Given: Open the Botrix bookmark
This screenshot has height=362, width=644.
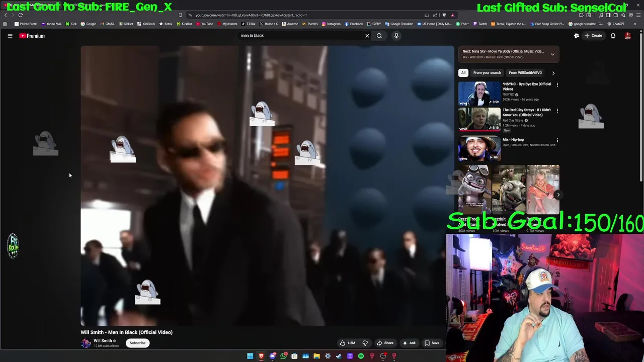Looking at the screenshot, I should pyautogui.click(x=166, y=24).
